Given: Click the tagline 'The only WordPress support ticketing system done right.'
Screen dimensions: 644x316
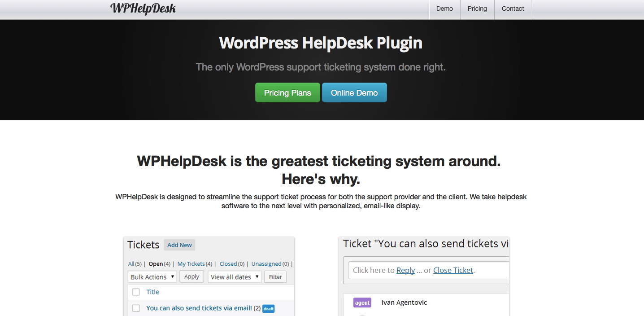Looking at the screenshot, I should tap(321, 67).
